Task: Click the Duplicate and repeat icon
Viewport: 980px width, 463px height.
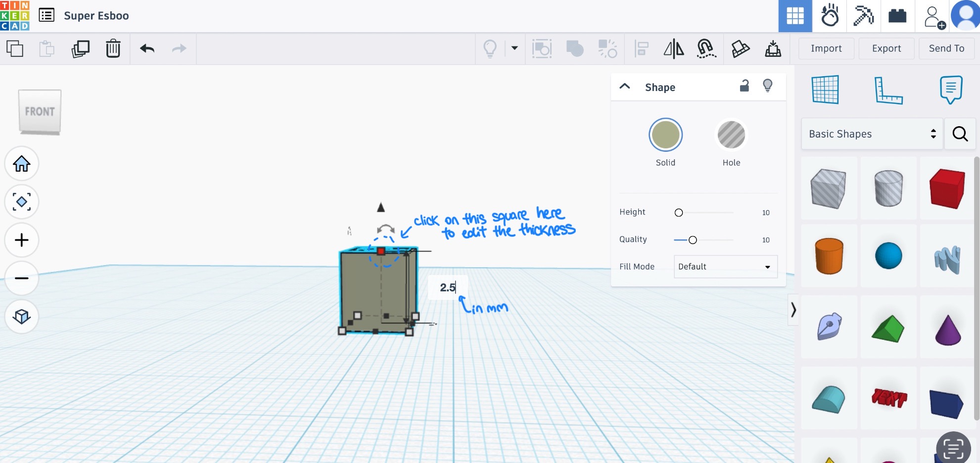Action: point(81,48)
